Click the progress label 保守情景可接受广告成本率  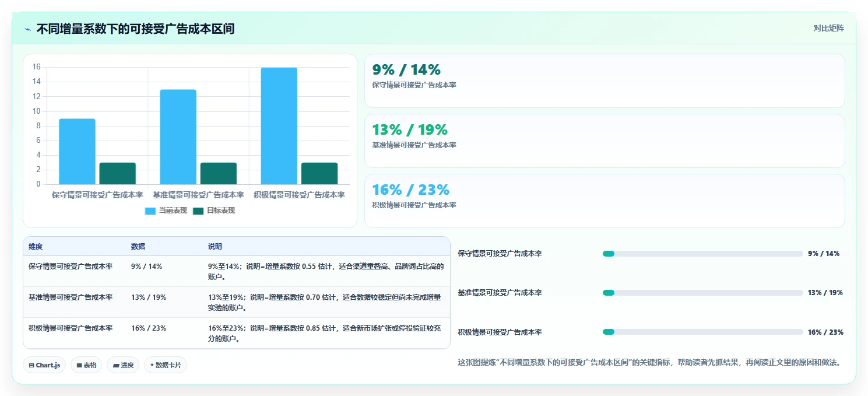tap(500, 254)
